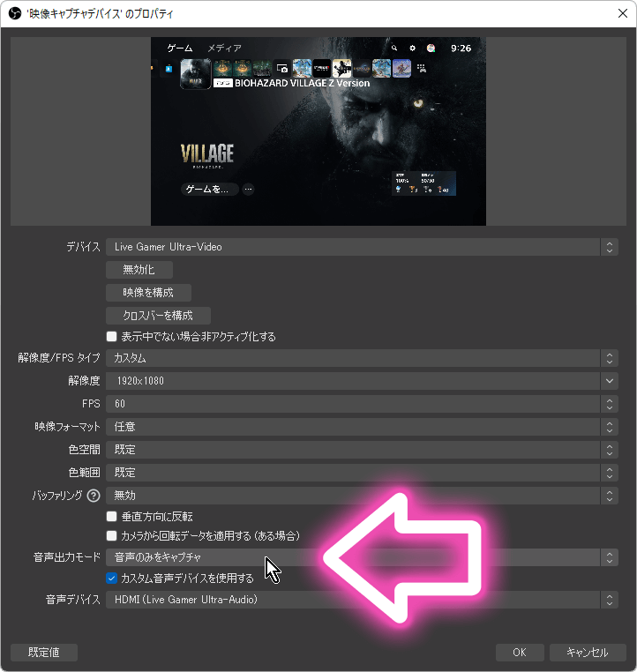The image size is (637, 672).
Task: Click the settings gear icon in preview
Action: (x=412, y=48)
